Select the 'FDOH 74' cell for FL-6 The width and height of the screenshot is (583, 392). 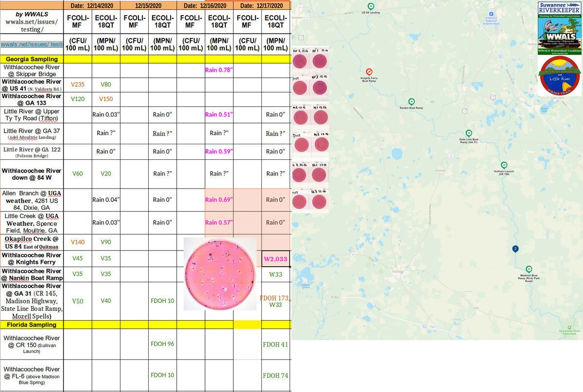coord(276,375)
